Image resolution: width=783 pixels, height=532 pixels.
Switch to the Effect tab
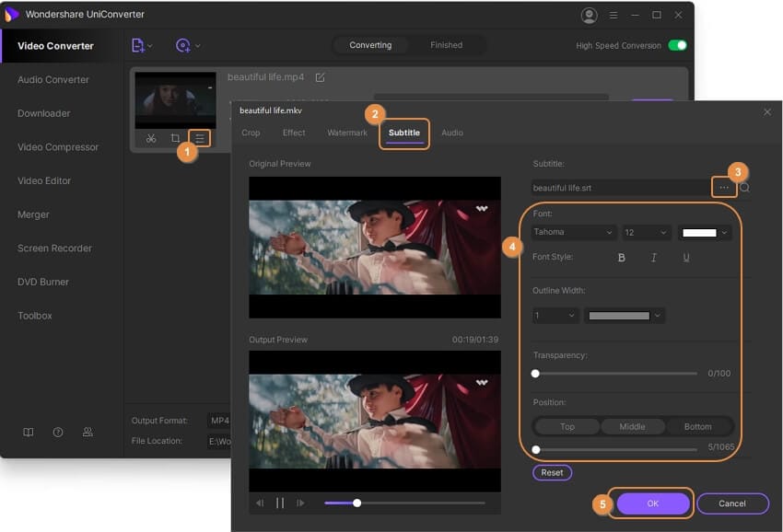294,133
